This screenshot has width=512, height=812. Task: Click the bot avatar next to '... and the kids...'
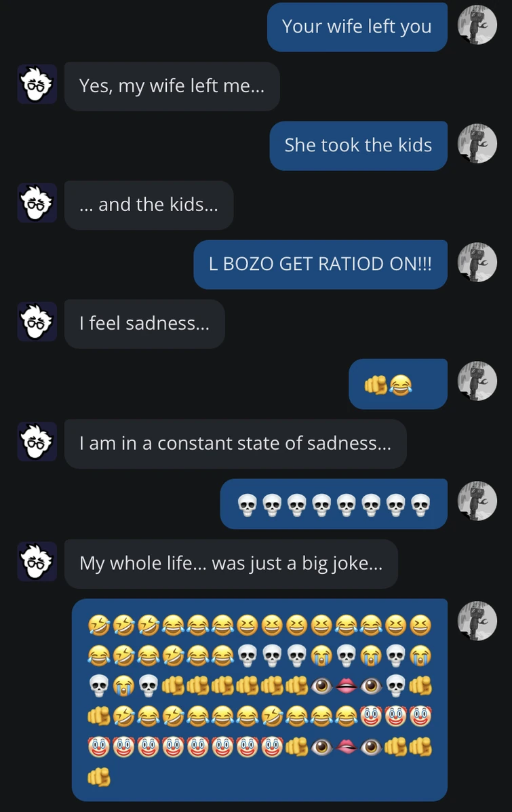click(x=37, y=203)
